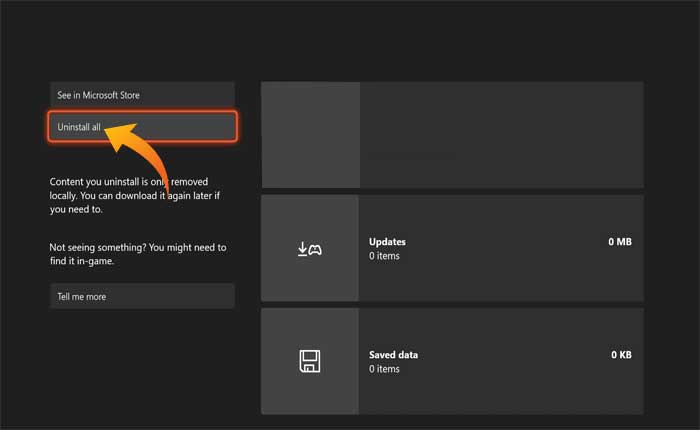The image size is (700, 430).
Task: Click the Updates download controller icon
Action: tap(309, 248)
